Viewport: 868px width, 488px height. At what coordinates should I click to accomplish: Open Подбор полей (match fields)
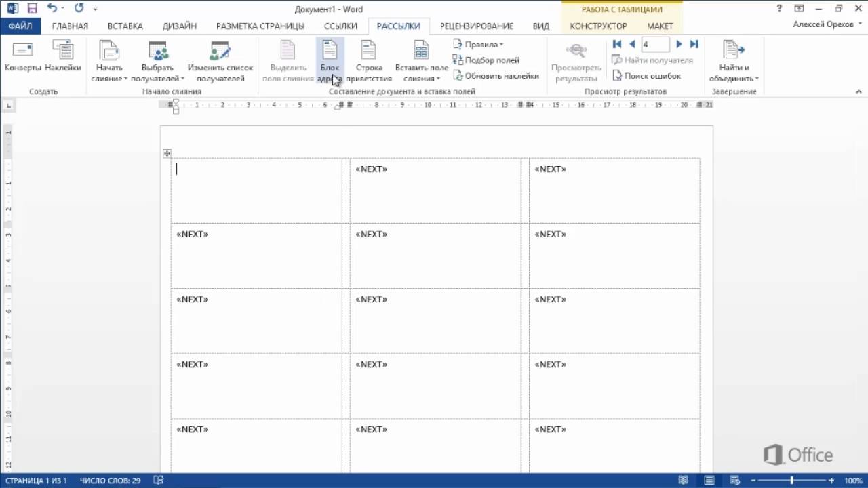tap(486, 60)
